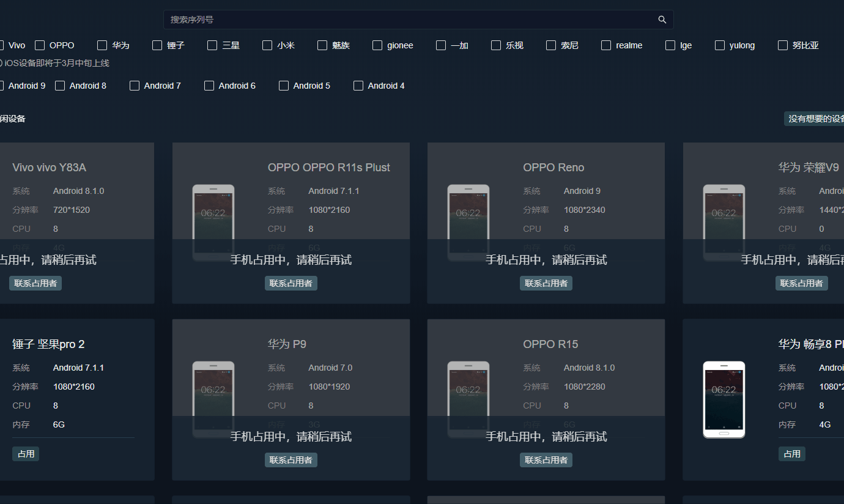This screenshot has height=504, width=844.
Task: Click the 6G memory value of 坚果pro 2
Action: (x=59, y=424)
